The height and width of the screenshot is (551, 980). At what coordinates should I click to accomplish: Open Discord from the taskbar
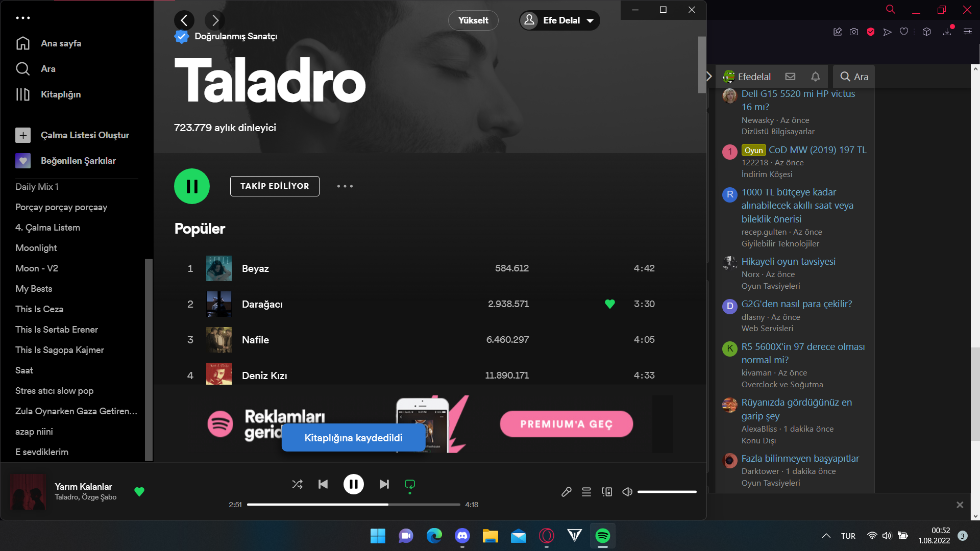[x=462, y=536]
